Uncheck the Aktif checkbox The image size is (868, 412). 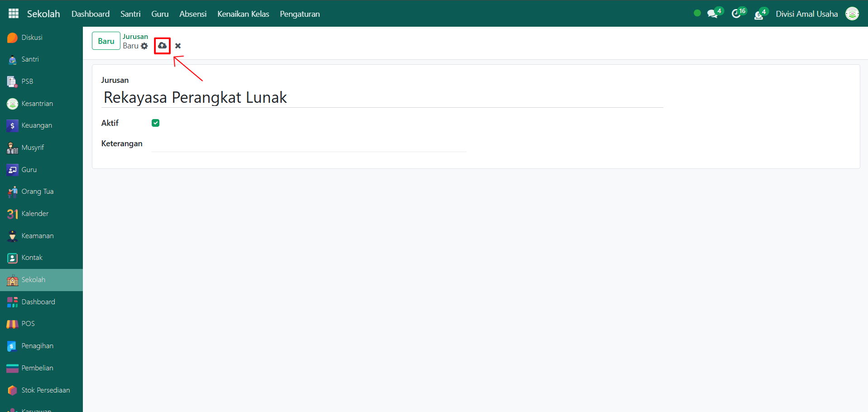click(155, 123)
